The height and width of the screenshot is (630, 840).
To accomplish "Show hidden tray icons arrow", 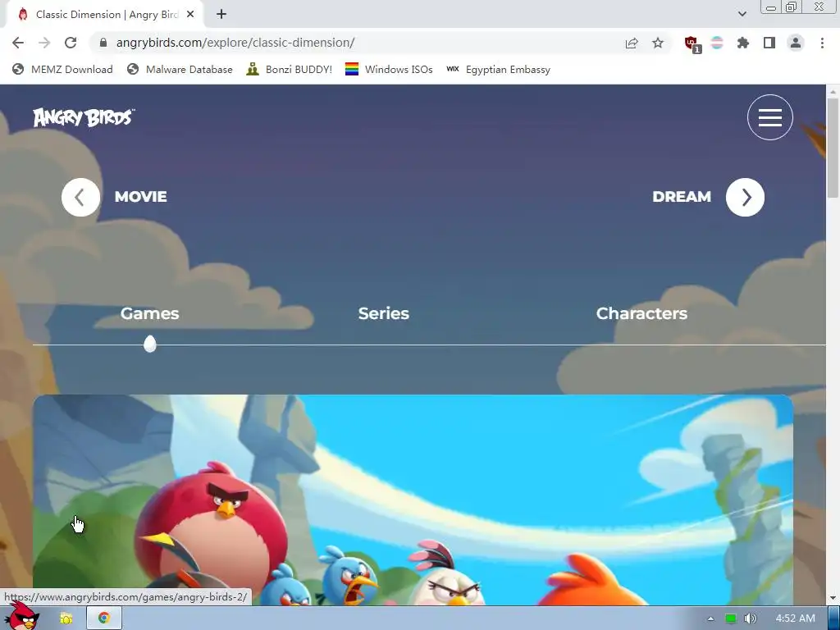I will tap(710, 619).
